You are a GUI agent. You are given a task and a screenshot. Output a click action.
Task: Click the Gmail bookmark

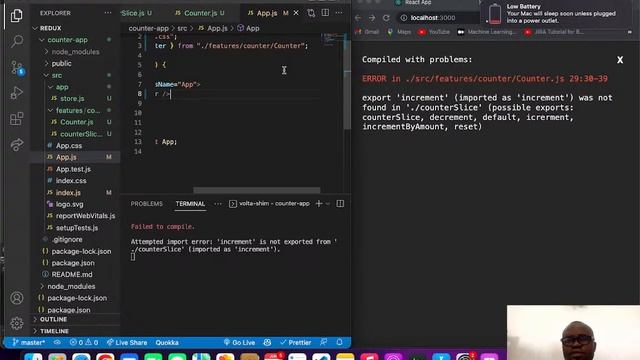click(367, 32)
